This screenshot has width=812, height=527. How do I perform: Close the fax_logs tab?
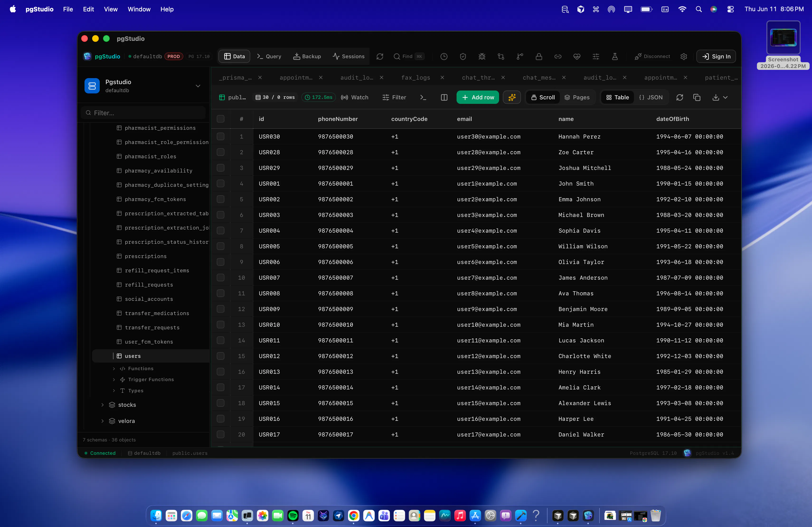point(442,77)
